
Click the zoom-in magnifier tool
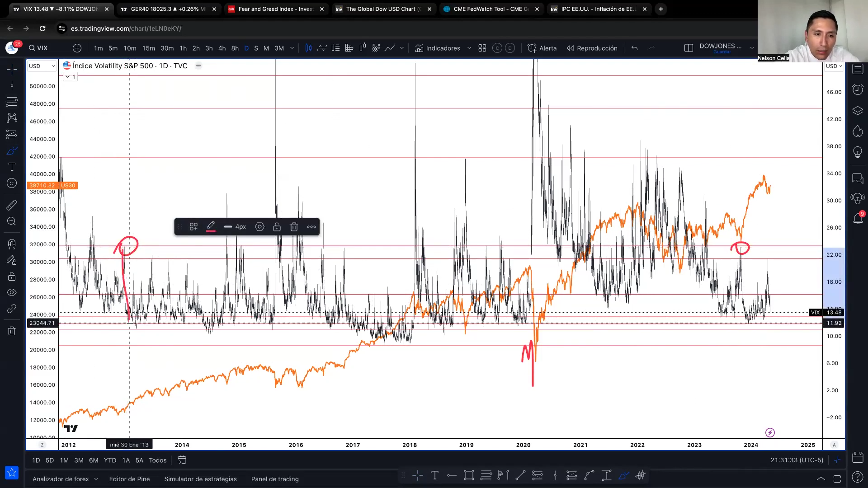click(12, 221)
